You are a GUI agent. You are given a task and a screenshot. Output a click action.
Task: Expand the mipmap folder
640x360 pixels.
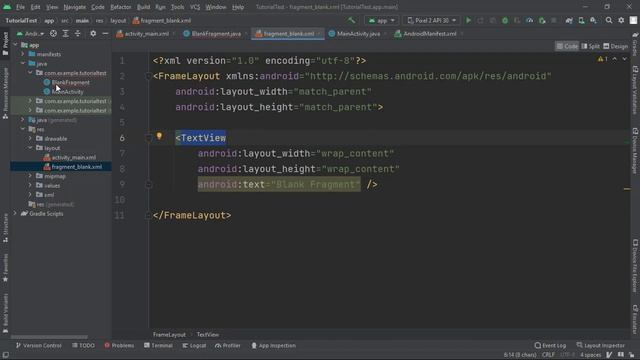coord(30,176)
